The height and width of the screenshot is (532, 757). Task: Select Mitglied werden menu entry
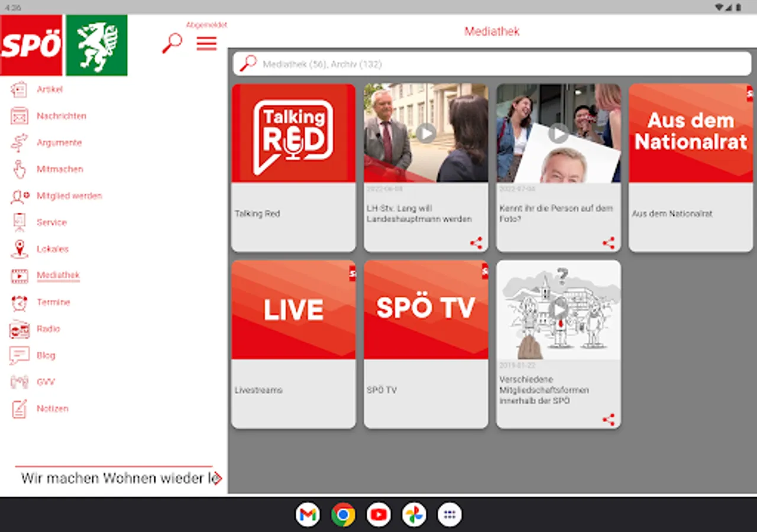click(x=69, y=196)
